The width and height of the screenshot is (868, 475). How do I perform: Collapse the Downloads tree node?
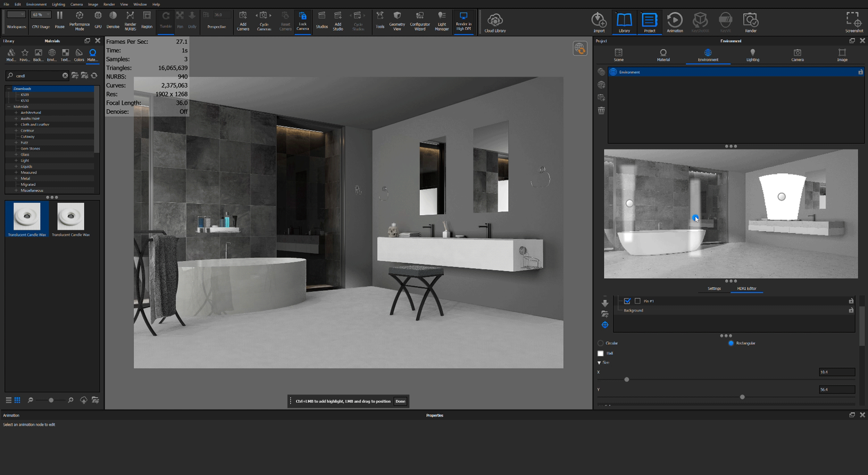point(9,89)
